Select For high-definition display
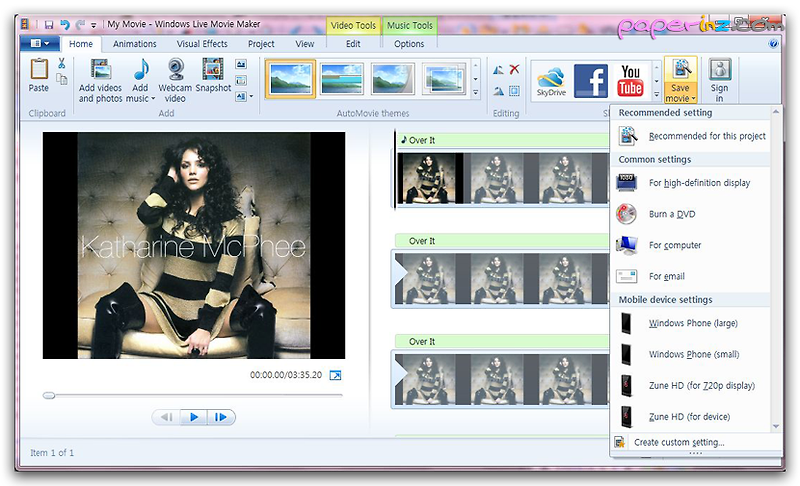 pos(691,183)
